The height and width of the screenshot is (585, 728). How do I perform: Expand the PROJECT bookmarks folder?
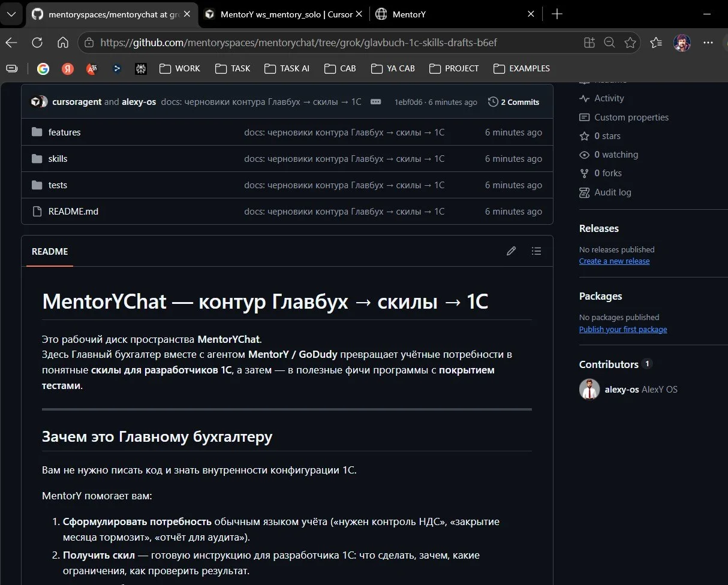[453, 68]
